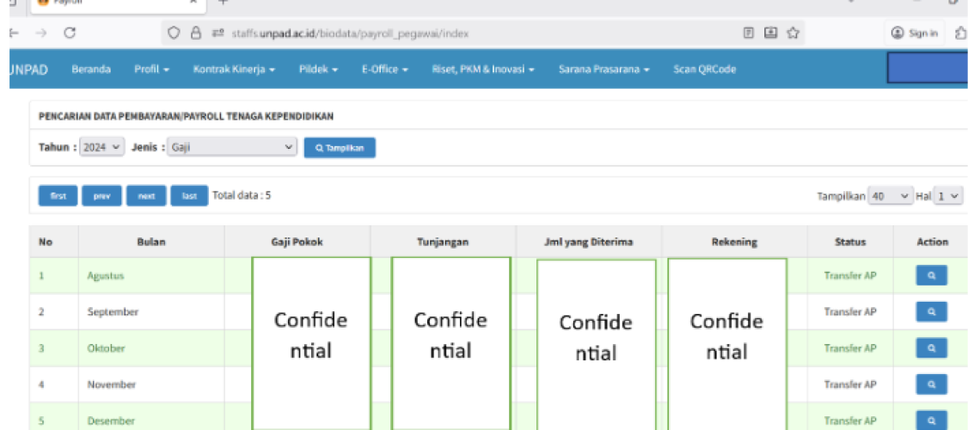Click the first pagination button

pyautogui.click(x=58, y=195)
